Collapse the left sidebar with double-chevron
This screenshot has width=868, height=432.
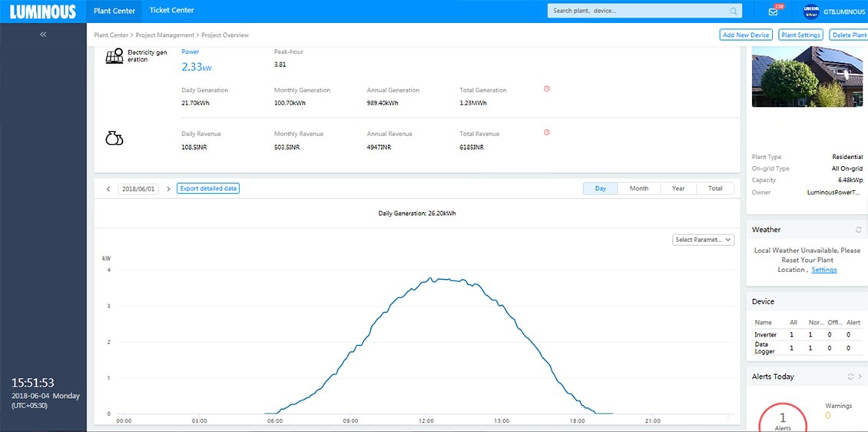[43, 35]
